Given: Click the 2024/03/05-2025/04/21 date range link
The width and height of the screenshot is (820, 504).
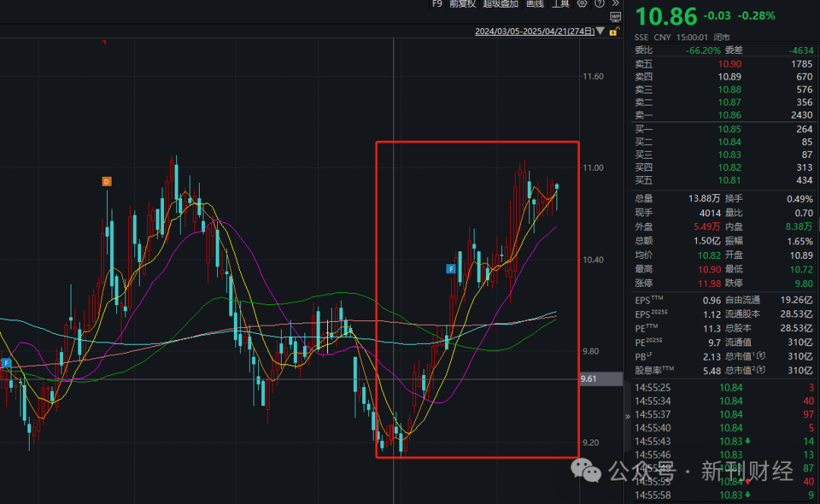Looking at the screenshot, I should tap(535, 32).
